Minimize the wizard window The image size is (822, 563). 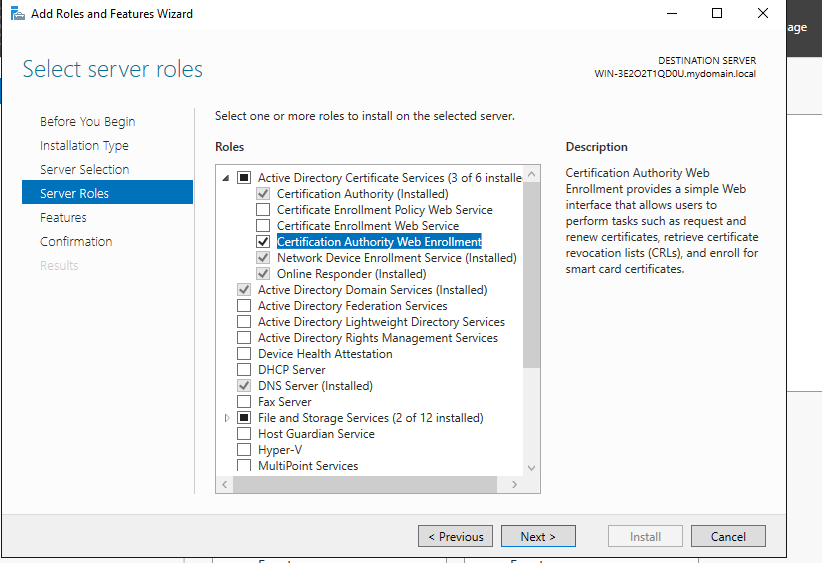(x=672, y=13)
